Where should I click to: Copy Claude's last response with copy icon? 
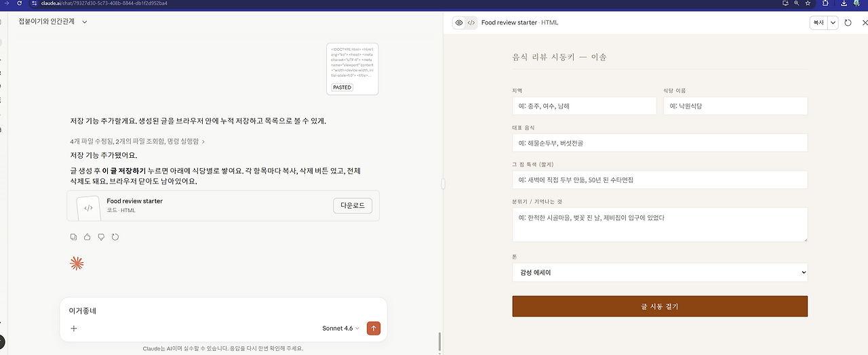pos(73,237)
